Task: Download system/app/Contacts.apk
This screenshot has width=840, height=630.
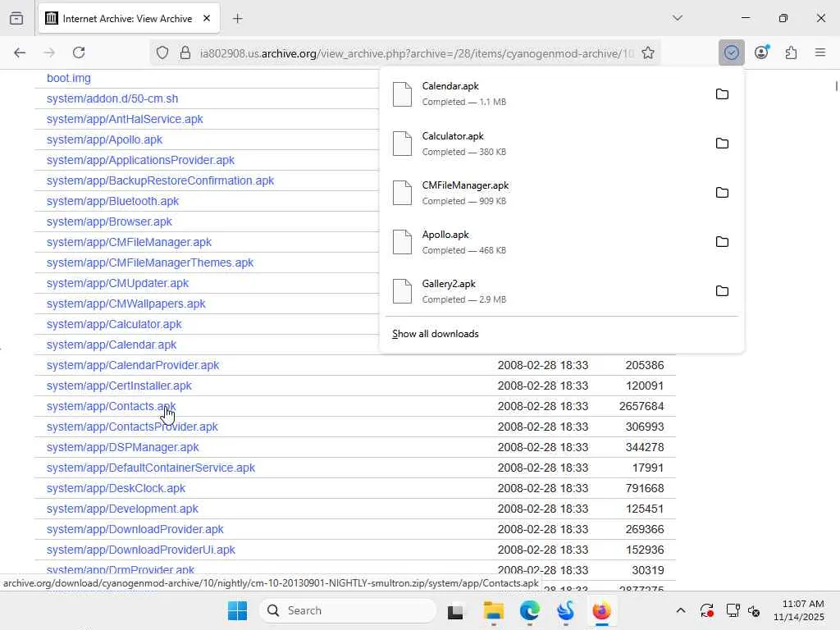Action: [x=111, y=406]
